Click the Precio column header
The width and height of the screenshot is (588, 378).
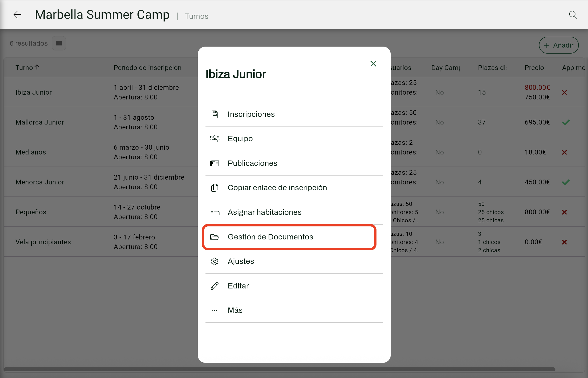pyautogui.click(x=534, y=68)
